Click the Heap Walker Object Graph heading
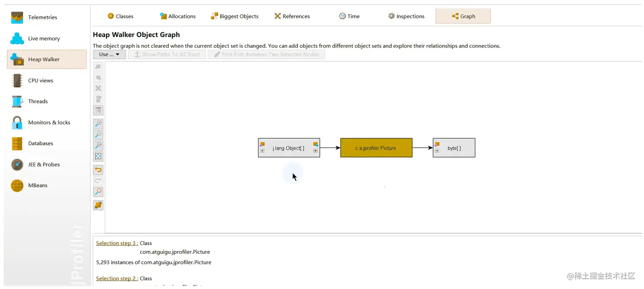Viewport: 644px width, 289px height. click(x=136, y=34)
